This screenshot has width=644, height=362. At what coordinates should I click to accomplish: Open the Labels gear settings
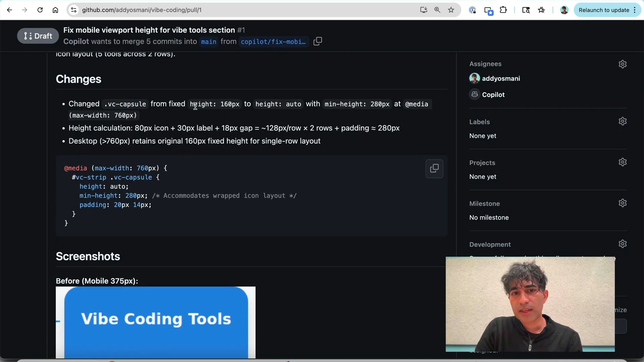[623, 121]
